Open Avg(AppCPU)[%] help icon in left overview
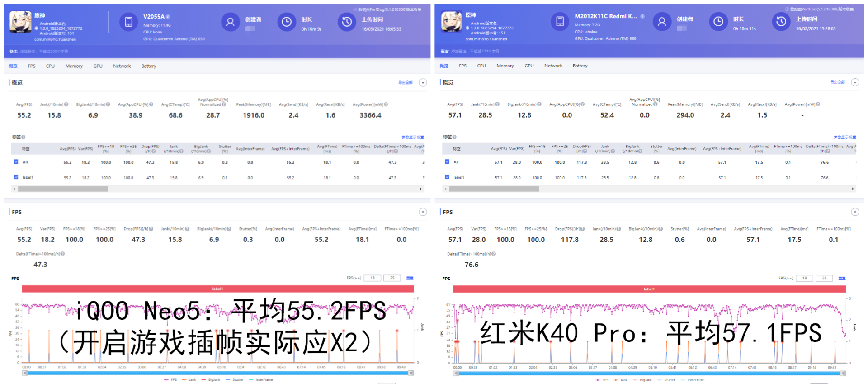The height and width of the screenshot is (388, 868). click(x=151, y=104)
